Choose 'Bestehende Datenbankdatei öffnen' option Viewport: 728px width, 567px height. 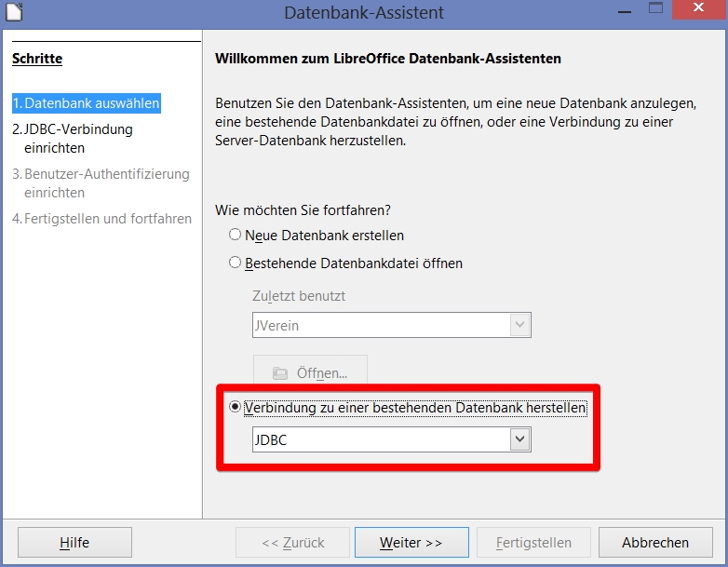pyautogui.click(x=236, y=263)
